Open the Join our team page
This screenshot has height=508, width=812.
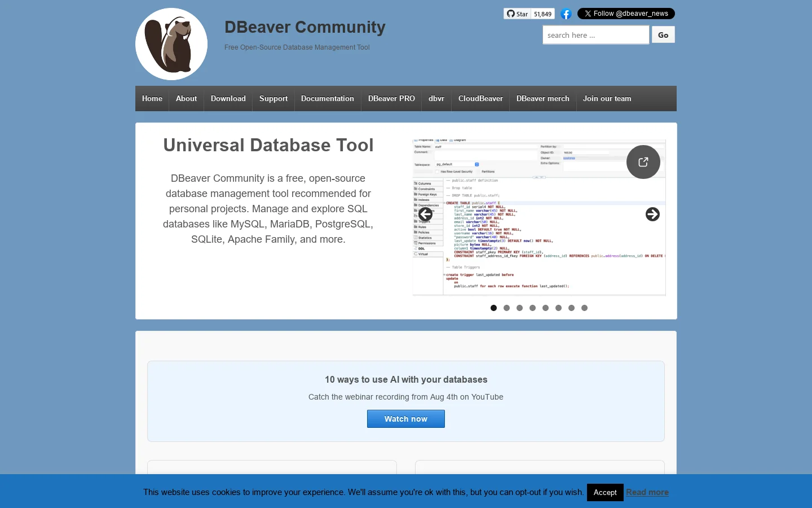(x=607, y=99)
